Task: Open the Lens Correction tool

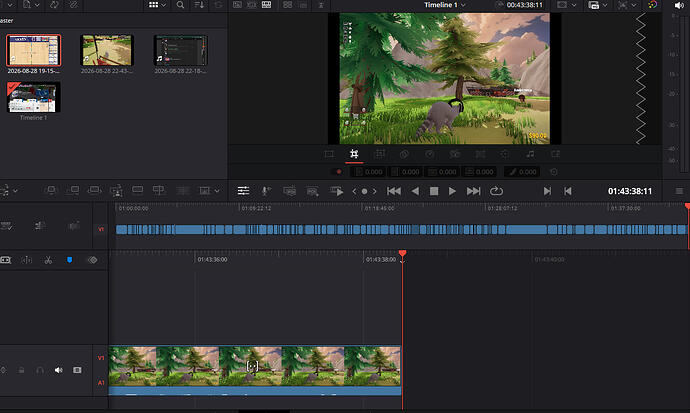Action: 480,154
